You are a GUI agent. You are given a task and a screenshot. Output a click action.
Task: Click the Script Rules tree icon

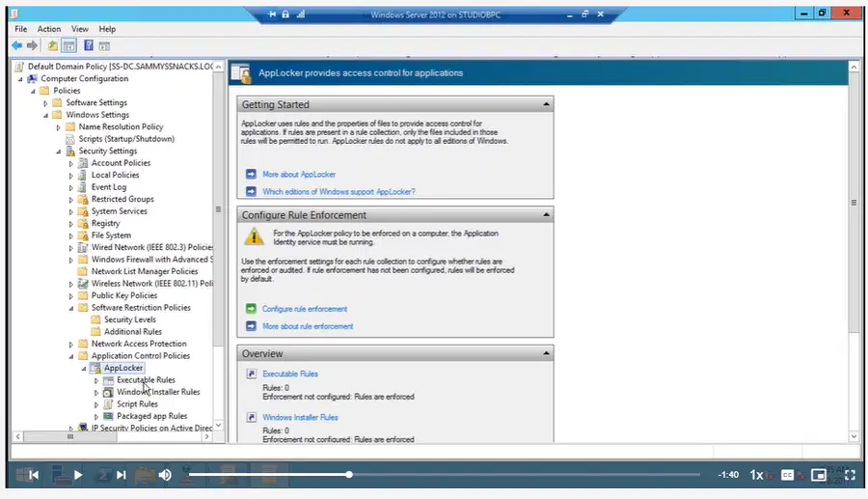click(108, 404)
